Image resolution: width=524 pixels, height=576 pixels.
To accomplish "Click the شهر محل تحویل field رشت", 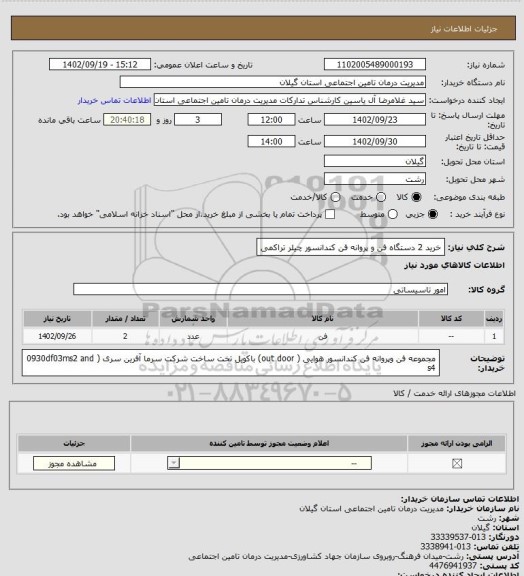I will [375, 179].
